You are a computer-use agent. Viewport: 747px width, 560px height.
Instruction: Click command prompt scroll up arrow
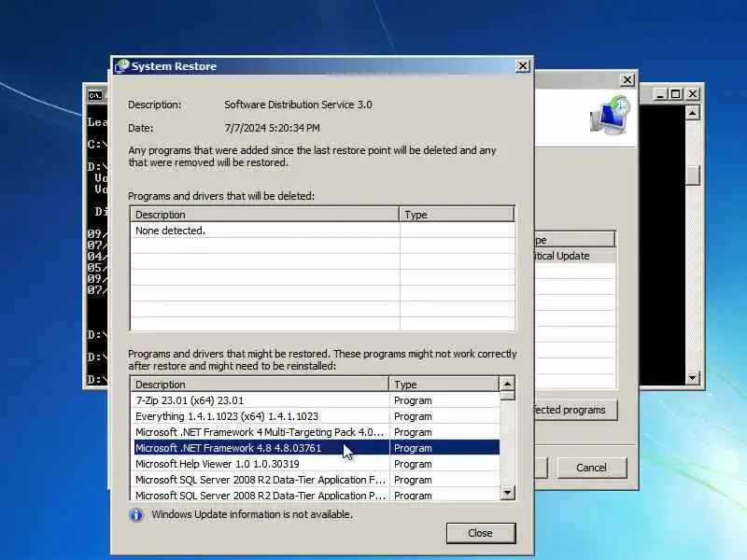(692, 113)
